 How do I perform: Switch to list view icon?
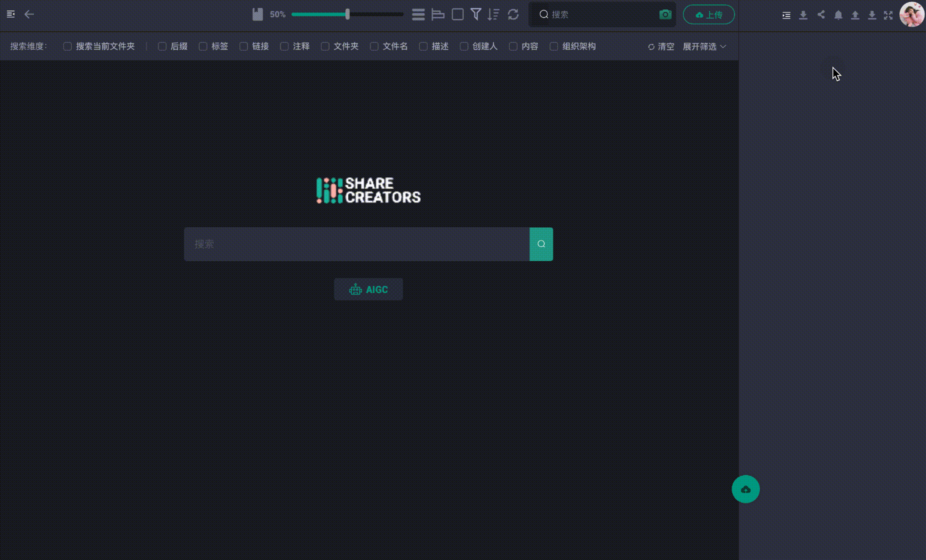point(418,14)
